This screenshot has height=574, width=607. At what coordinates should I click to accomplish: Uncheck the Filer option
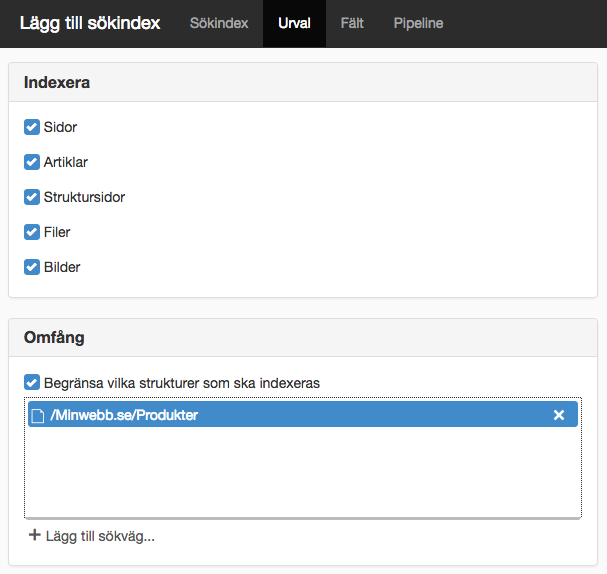point(32,232)
